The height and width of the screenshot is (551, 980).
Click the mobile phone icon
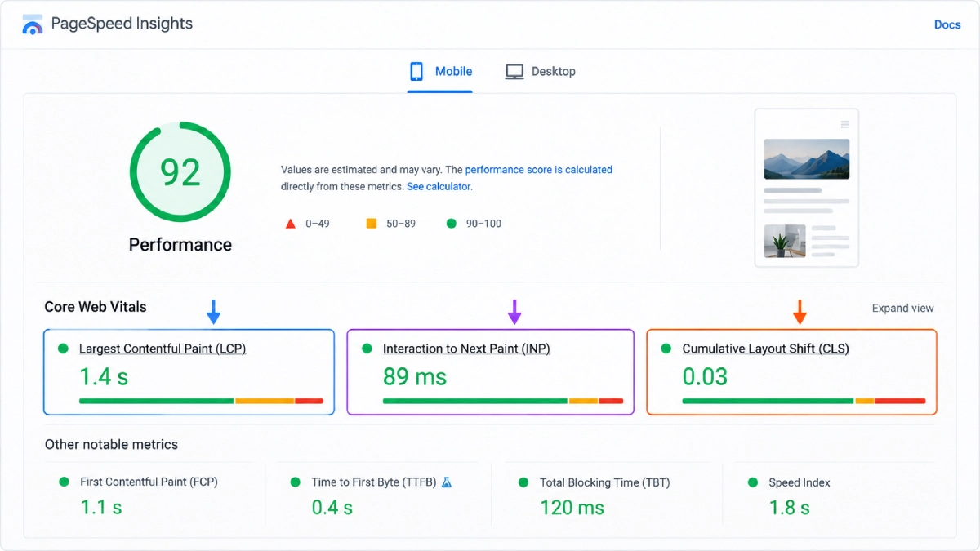[x=416, y=72]
